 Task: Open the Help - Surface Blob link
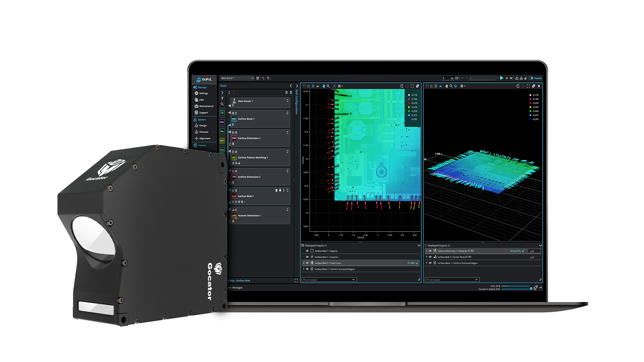[x=240, y=281]
